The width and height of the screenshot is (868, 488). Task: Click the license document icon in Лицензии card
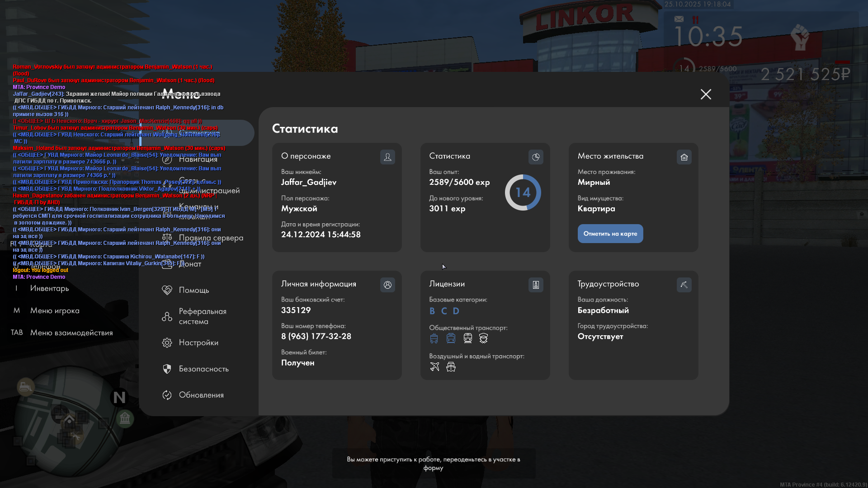coord(536,285)
